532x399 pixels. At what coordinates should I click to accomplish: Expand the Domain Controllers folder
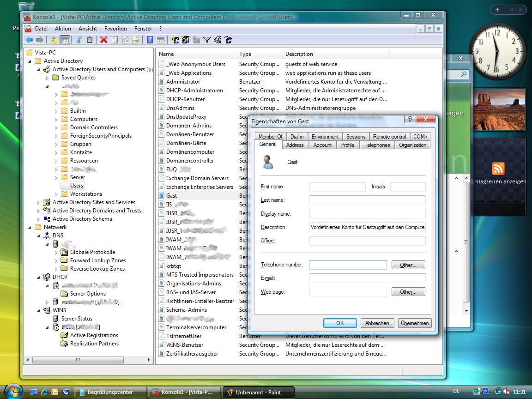point(56,127)
